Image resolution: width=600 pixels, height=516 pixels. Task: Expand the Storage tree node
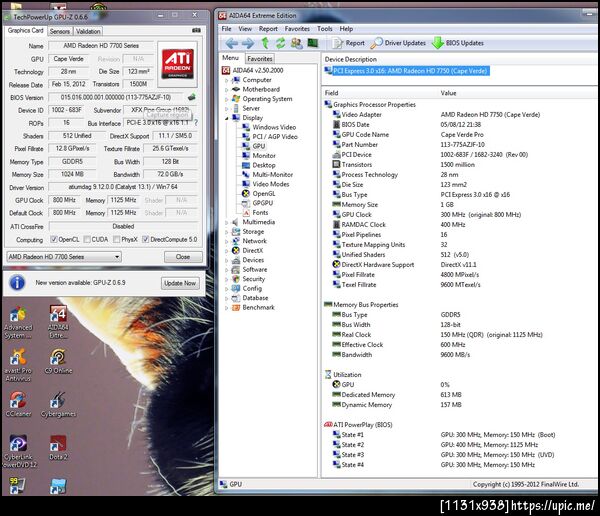point(227,232)
